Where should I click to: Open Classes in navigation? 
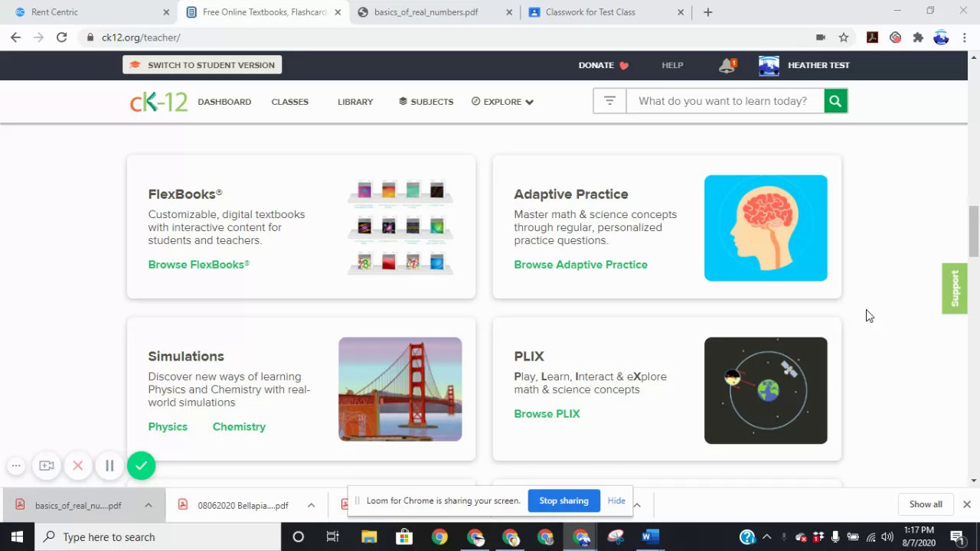289,102
